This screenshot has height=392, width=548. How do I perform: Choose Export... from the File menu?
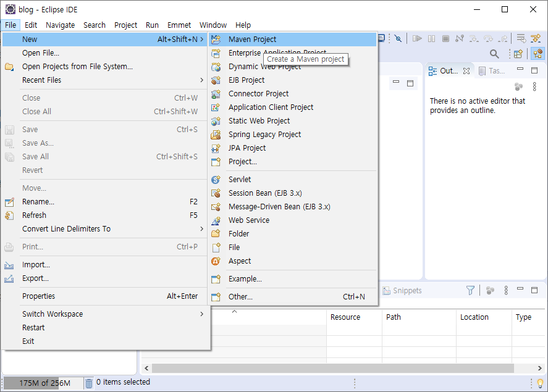[105, 278]
